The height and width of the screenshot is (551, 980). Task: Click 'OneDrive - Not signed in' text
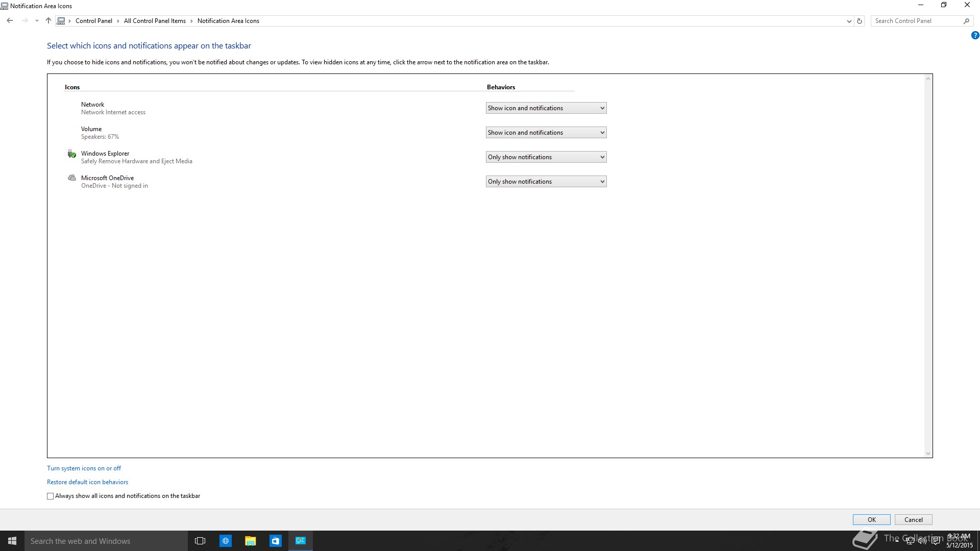(x=114, y=186)
